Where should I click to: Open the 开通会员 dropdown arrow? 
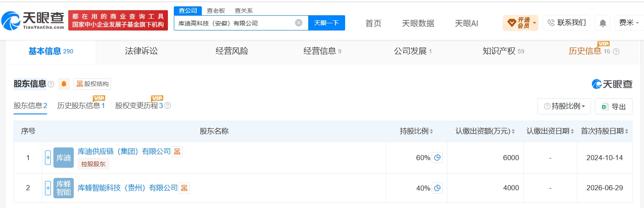[x=535, y=23]
